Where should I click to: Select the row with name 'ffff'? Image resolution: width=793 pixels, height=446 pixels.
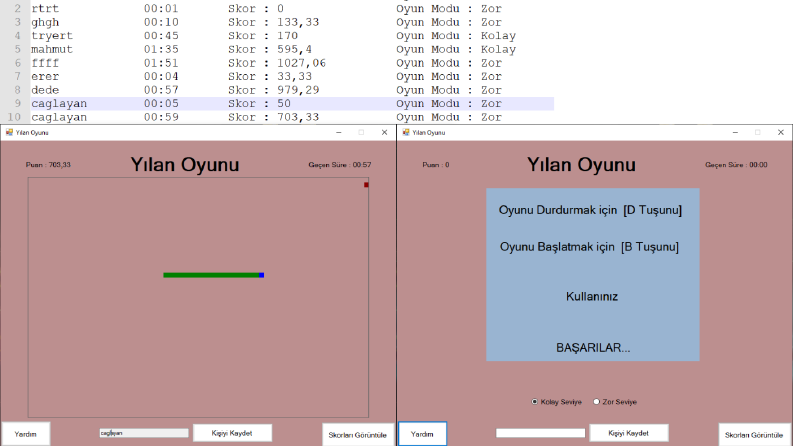292,63
